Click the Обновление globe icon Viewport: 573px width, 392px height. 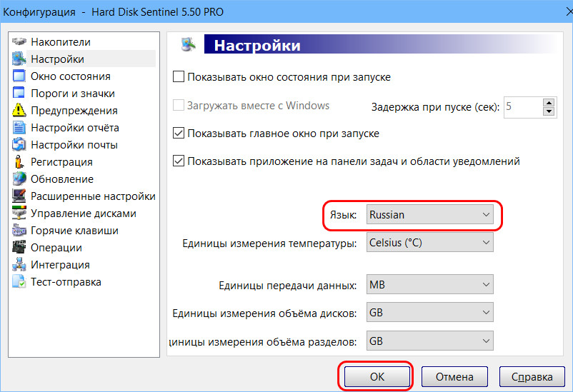19,179
